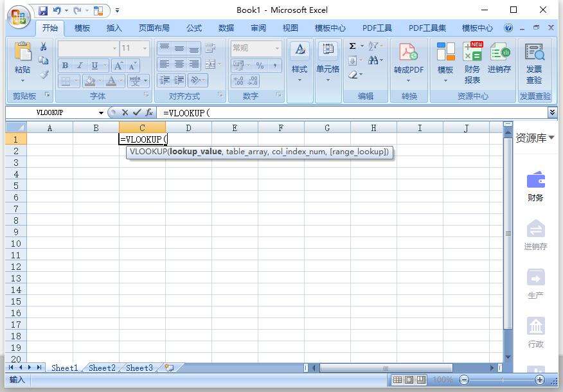Paste from clipboard using 粘贴 icon
563x392 pixels.
click(x=22, y=51)
